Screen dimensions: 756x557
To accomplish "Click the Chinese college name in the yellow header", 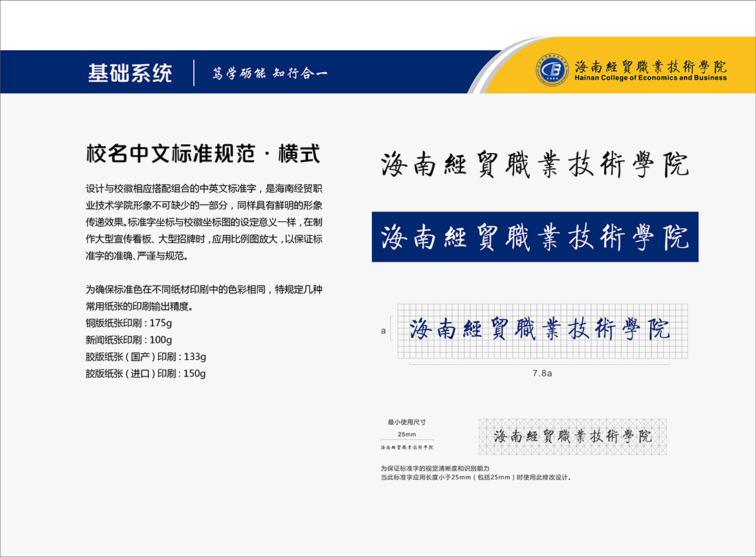I will tap(650, 67).
